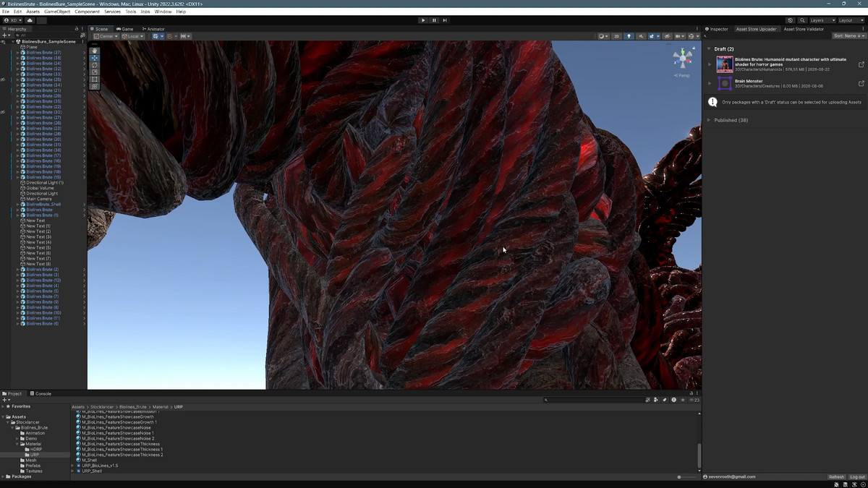Screen dimensions: 868x488
Task: Click the Hierarchy add (+) button
Action: coord(6,35)
